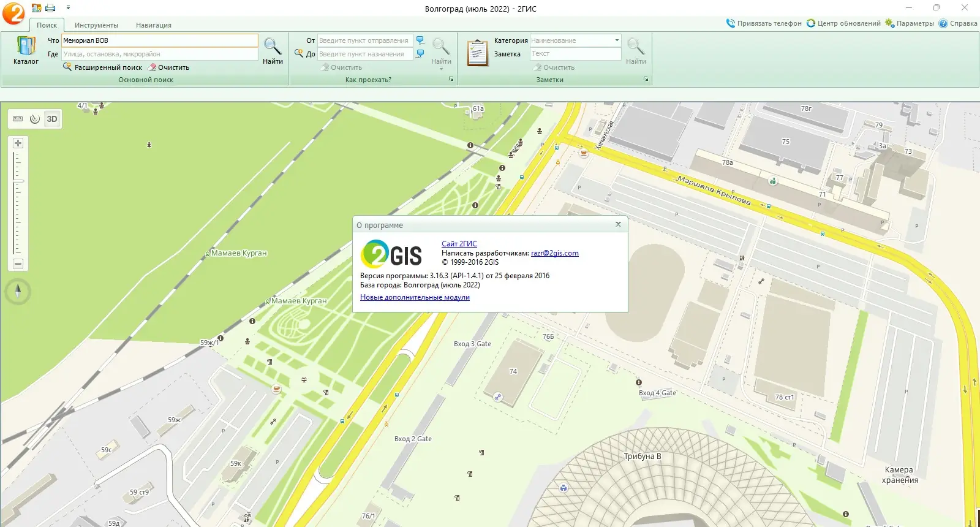Screen dimensions: 980x527
Task: Click building 78а on the map
Action: pyautogui.click(x=727, y=162)
